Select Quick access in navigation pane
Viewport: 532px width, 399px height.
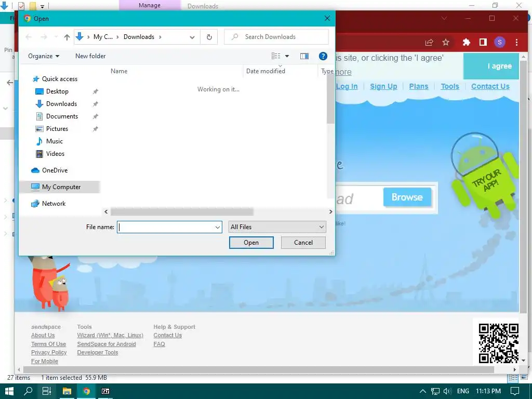pos(60,79)
